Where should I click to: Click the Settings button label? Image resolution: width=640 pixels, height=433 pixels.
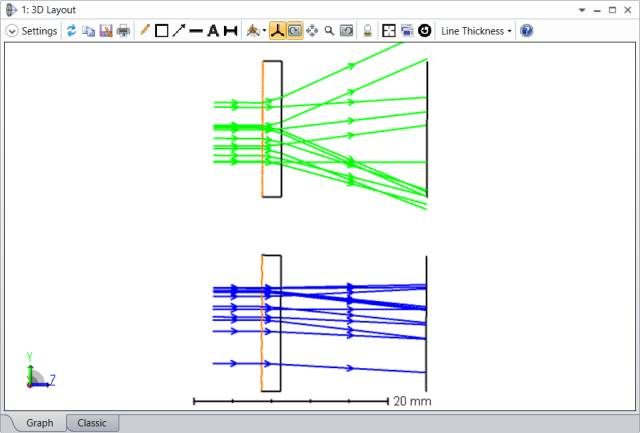(40, 31)
